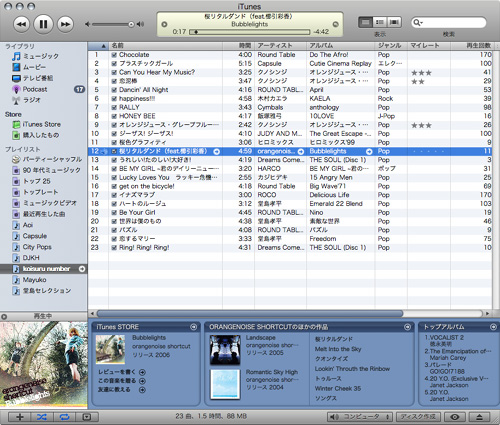Go to iTunes Store
The width and height of the screenshot is (500, 425).
pyautogui.click(x=37, y=124)
